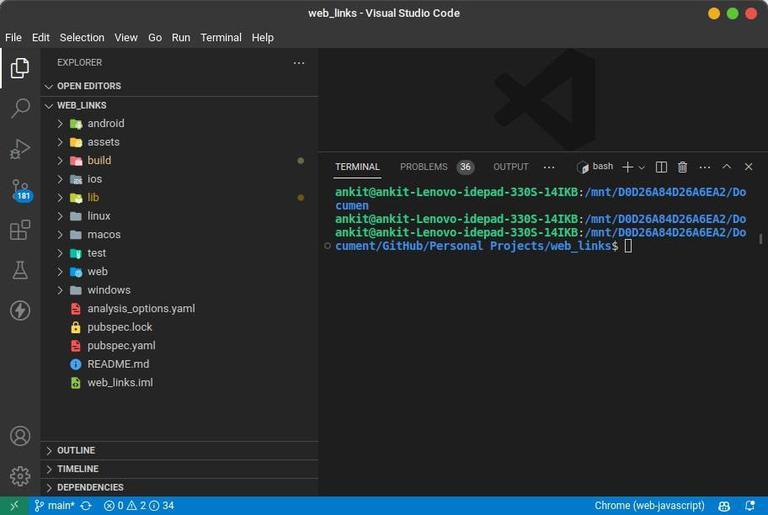
Task: Toggle the Explorer view in activity bar
Action: (x=20, y=68)
